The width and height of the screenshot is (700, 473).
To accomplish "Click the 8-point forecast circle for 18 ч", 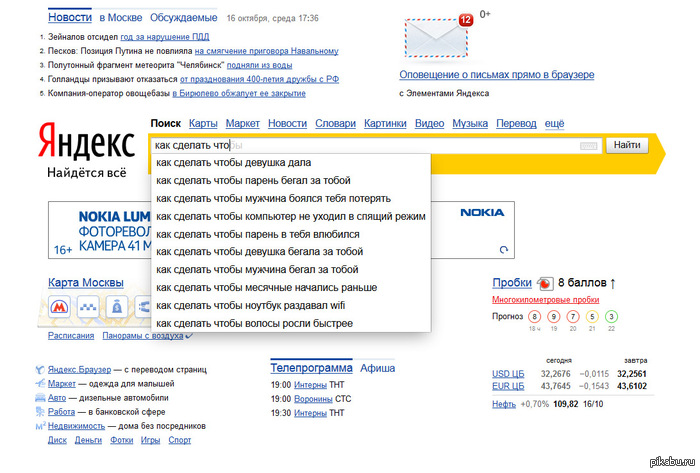I will click(535, 317).
